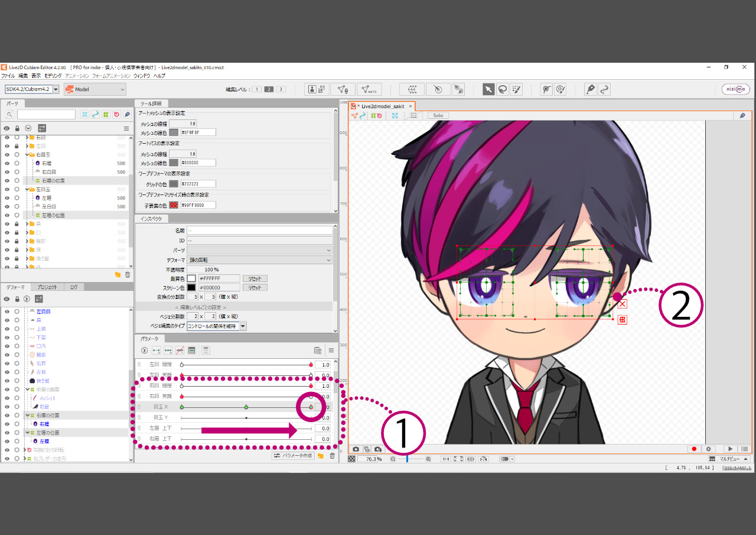Click the マルチビュー button
Screen dimensions: 756x535
pyautogui.click(x=729, y=459)
